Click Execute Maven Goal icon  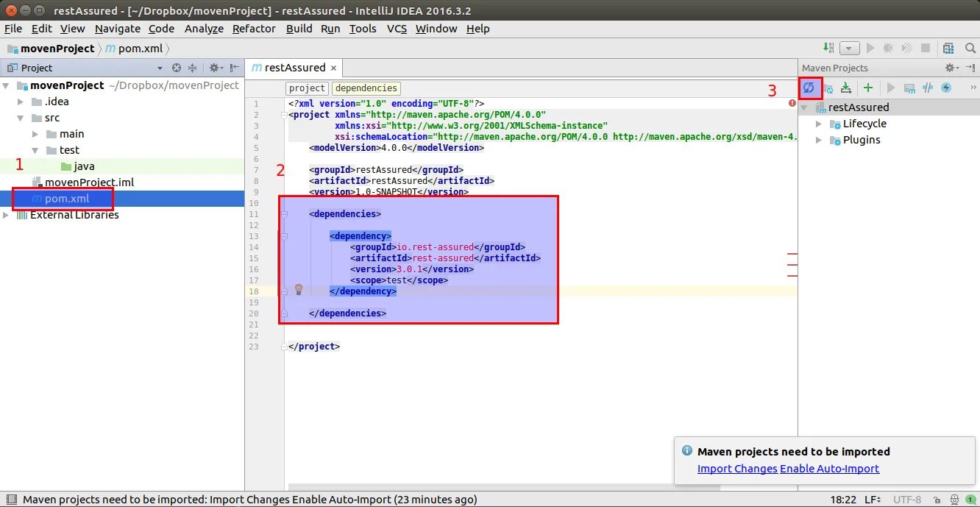[x=909, y=88]
